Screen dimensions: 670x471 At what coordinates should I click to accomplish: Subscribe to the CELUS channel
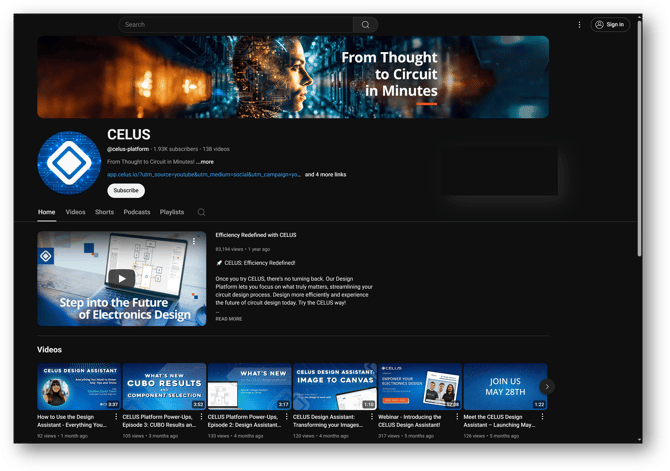point(126,191)
